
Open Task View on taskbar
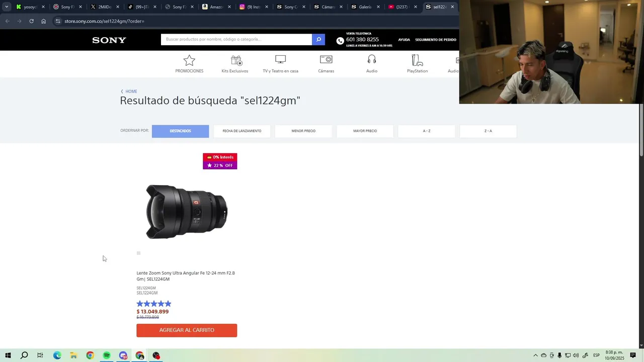pyautogui.click(x=40, y=355)
